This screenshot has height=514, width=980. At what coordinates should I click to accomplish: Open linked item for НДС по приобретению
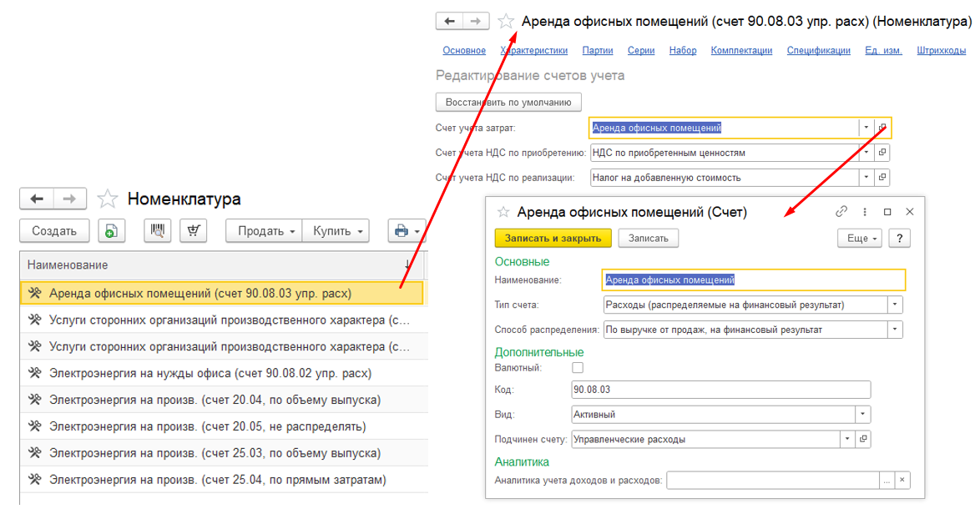882,153
